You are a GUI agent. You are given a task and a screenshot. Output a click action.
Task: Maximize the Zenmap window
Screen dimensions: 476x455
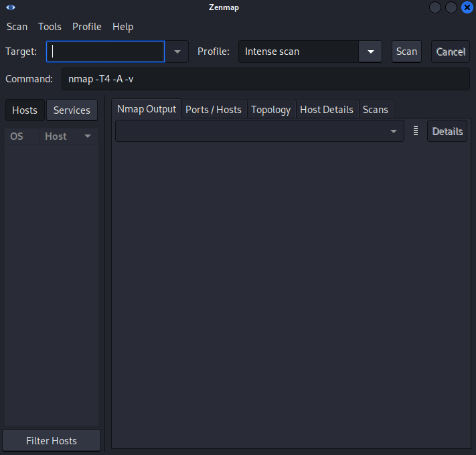point(451,7)
